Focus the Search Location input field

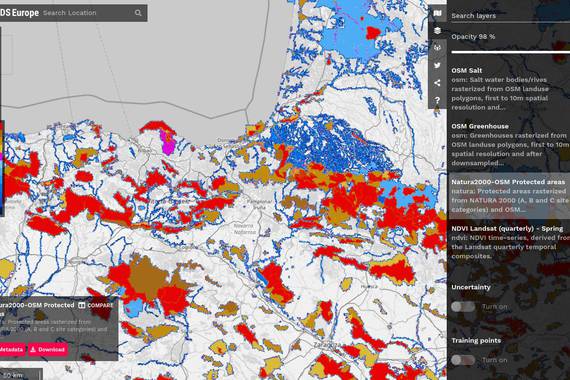(x=87, y=13)
